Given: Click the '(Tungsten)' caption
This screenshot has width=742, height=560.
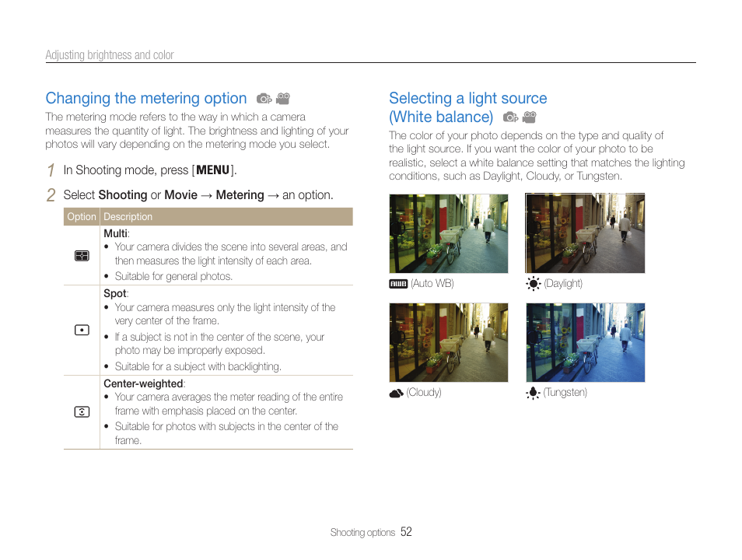Looking at the screenshot, I should click(x=565, y=393).
